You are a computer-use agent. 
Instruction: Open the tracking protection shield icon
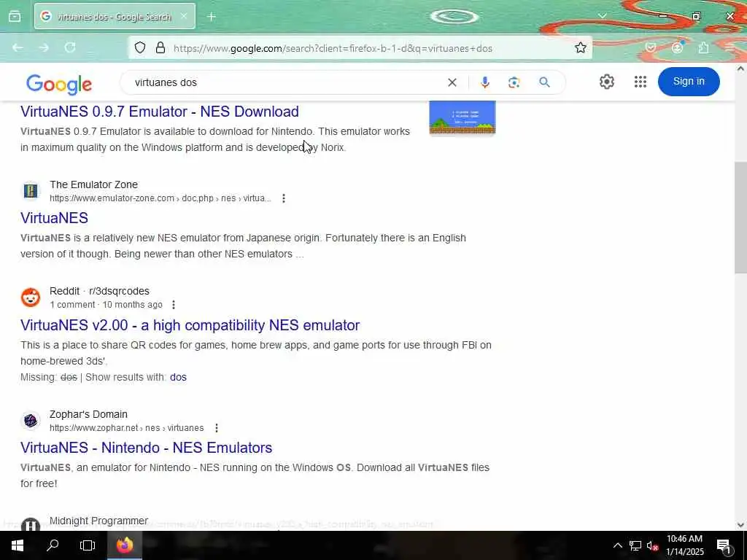[x=140, y=47]
